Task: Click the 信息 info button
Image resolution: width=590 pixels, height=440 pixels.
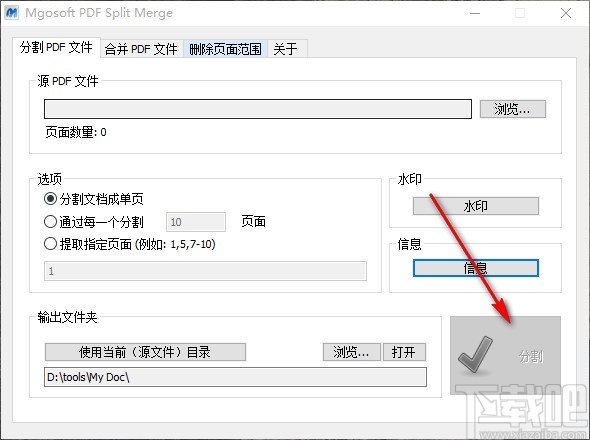Action: (476, 268)
